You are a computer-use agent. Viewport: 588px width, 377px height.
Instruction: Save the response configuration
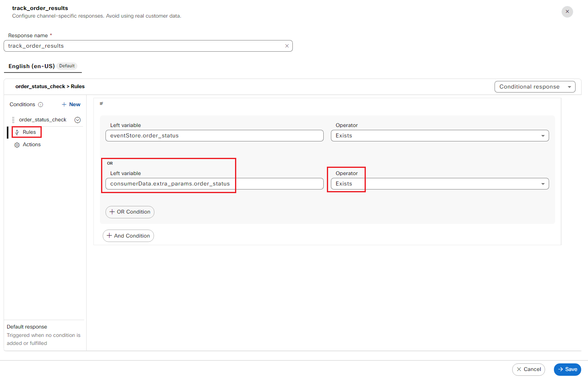tap(567, 369)
